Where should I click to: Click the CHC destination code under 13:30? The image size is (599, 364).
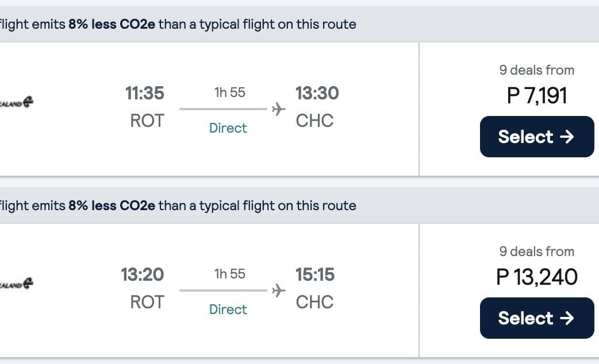(314, 121)
